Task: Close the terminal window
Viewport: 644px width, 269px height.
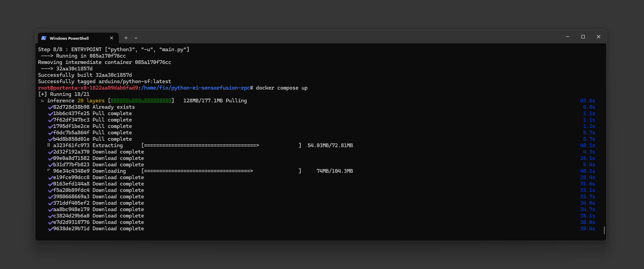Action: tap(599, 37)
